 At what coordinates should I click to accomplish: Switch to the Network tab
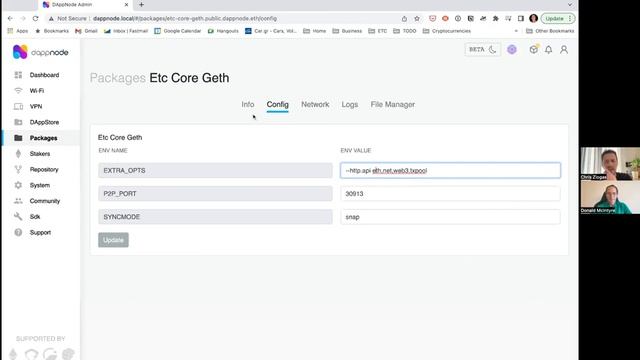coord(315,104)
